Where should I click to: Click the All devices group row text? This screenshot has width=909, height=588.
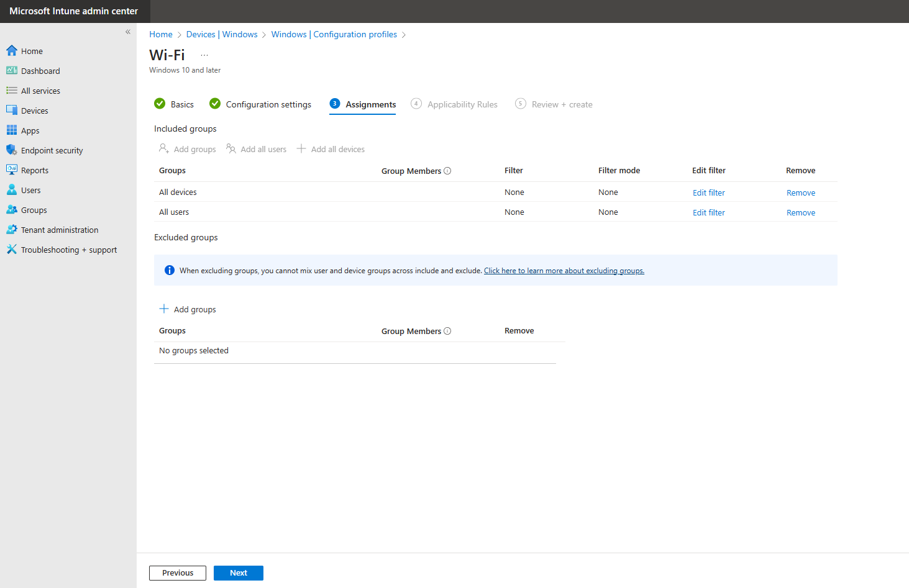coord(178,192)
